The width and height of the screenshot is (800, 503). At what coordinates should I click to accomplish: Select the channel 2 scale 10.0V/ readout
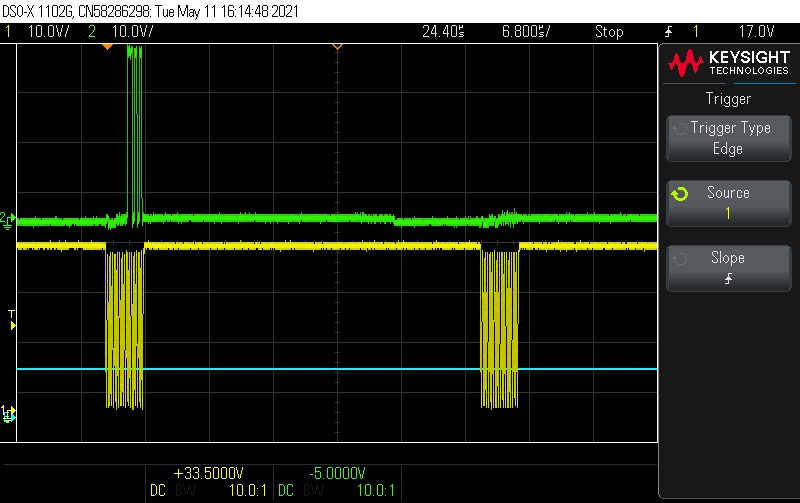click(132, 32)
